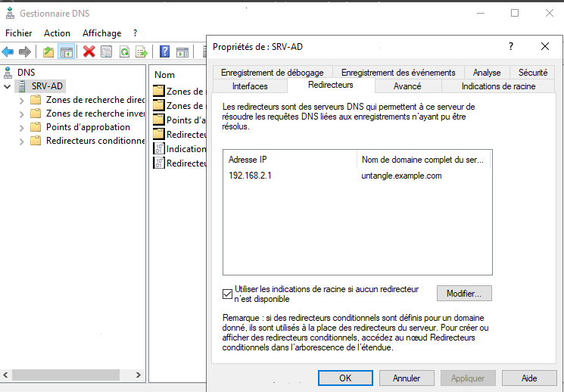The width and height of the screenshot is (564, 392).
Task: Click the red X delete icon
Action: [x=89, y=51]
